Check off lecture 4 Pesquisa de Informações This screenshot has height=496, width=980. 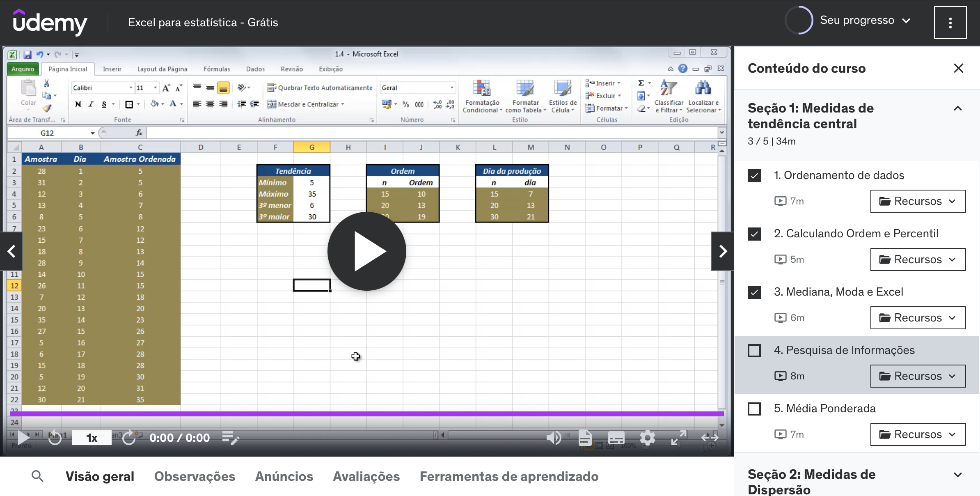pos(754,351)
